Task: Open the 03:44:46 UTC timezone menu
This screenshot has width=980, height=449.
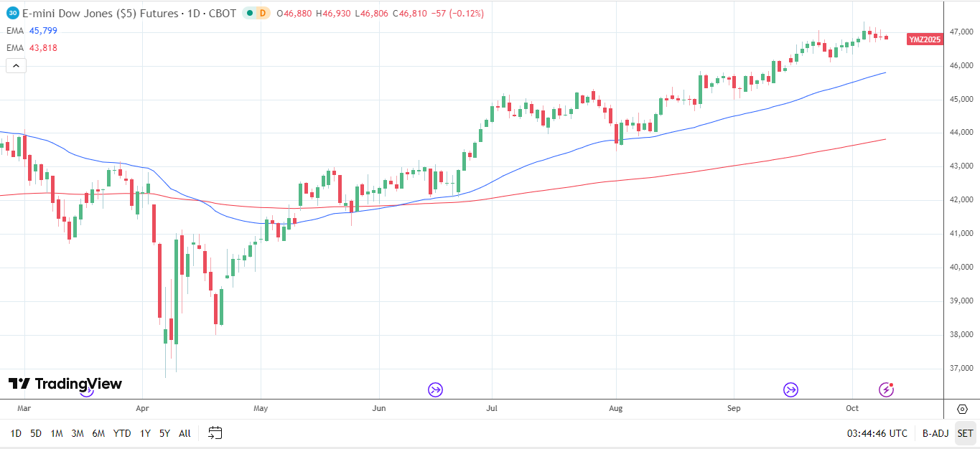Action: (x=877, y=433)
